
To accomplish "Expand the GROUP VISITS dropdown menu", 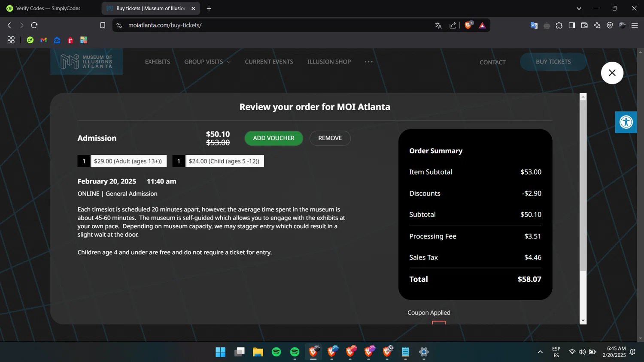I will pyautogui.click(x=207, y=62).
